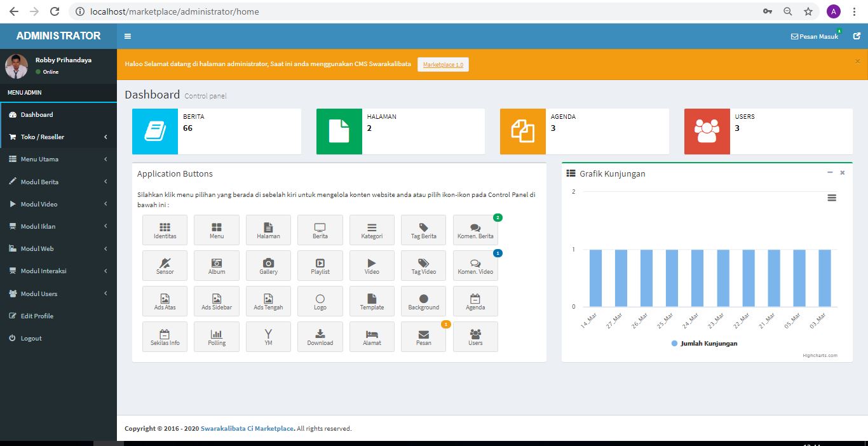This screenshot has height=446, width=868.
Task: Open the Polling chart icon button
Action: pos(217,337)
